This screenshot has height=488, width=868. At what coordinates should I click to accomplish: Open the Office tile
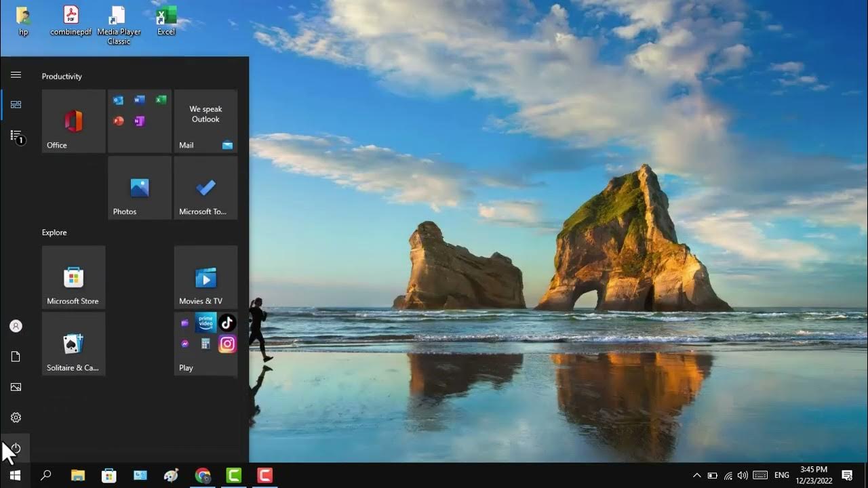point(73,121)
